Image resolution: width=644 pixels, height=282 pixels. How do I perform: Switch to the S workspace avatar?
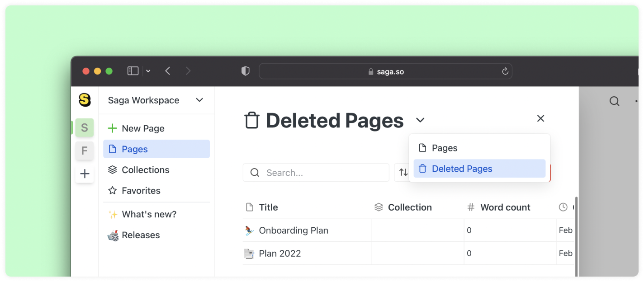(x=85, y=128)
